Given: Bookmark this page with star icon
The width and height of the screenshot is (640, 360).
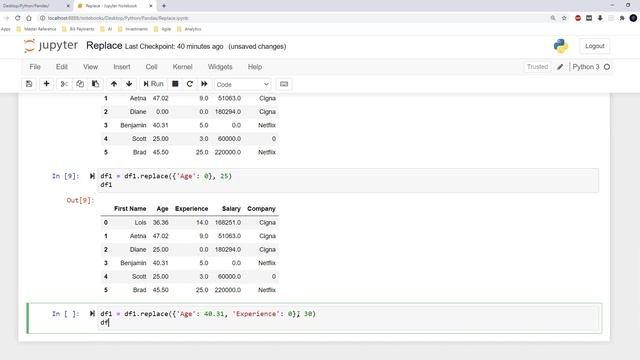Looking at the screenshot, I should (x=564, y=18).
